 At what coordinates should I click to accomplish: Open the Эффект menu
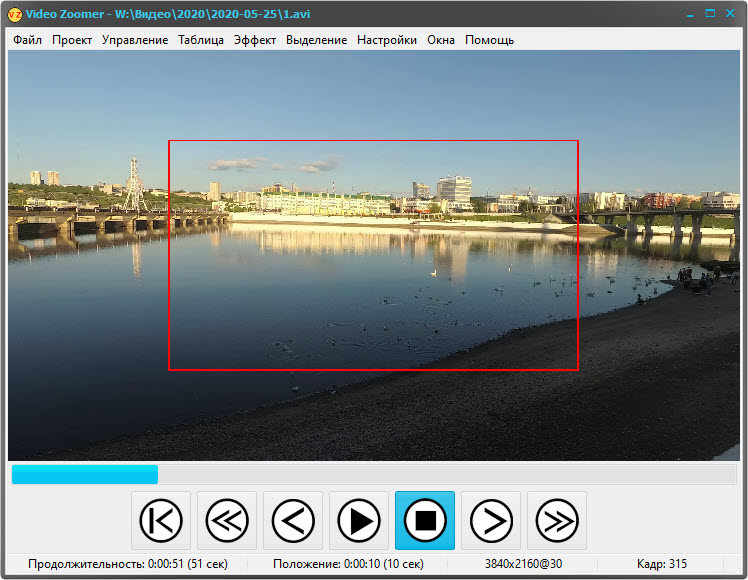pyautogui.click(x=255, y=40)
